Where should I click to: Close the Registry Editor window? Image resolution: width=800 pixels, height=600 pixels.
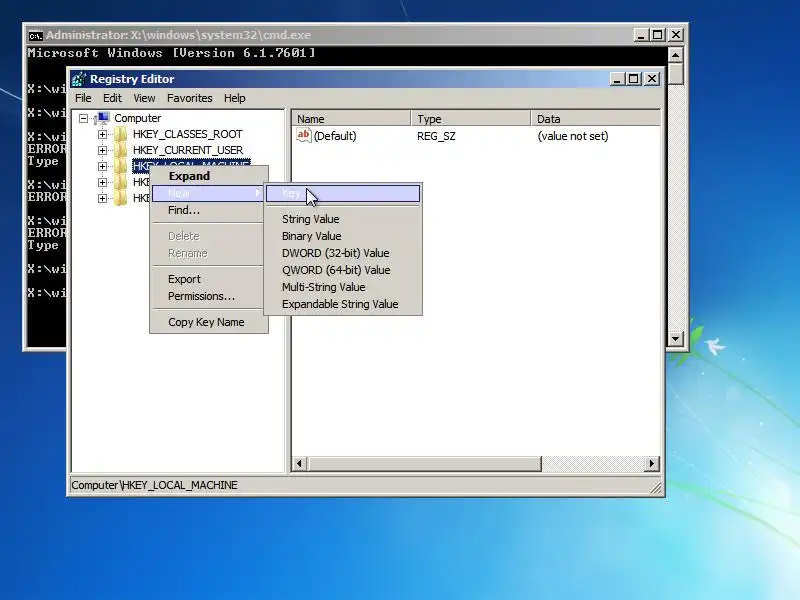click(652, 79)
